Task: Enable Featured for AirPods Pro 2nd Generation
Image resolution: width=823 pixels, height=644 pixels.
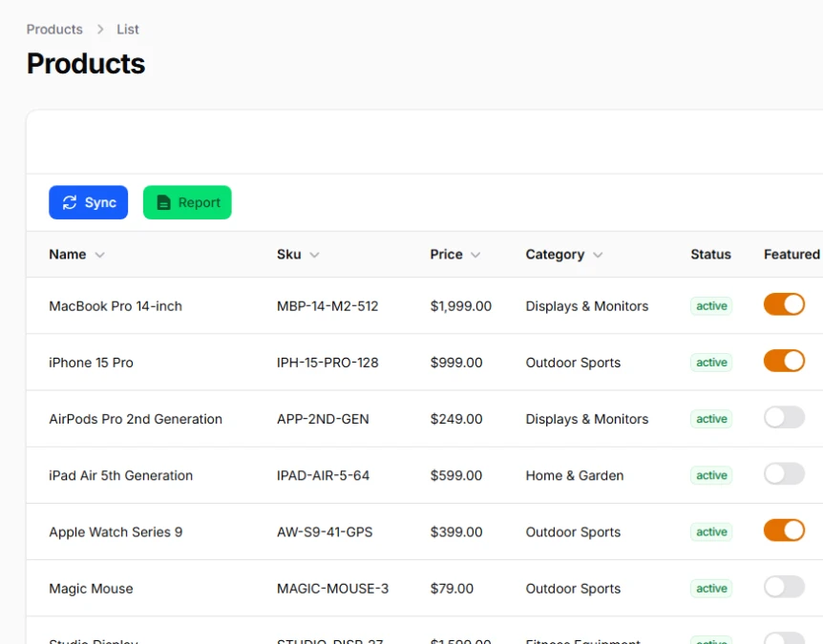Action: coord(784,418)
